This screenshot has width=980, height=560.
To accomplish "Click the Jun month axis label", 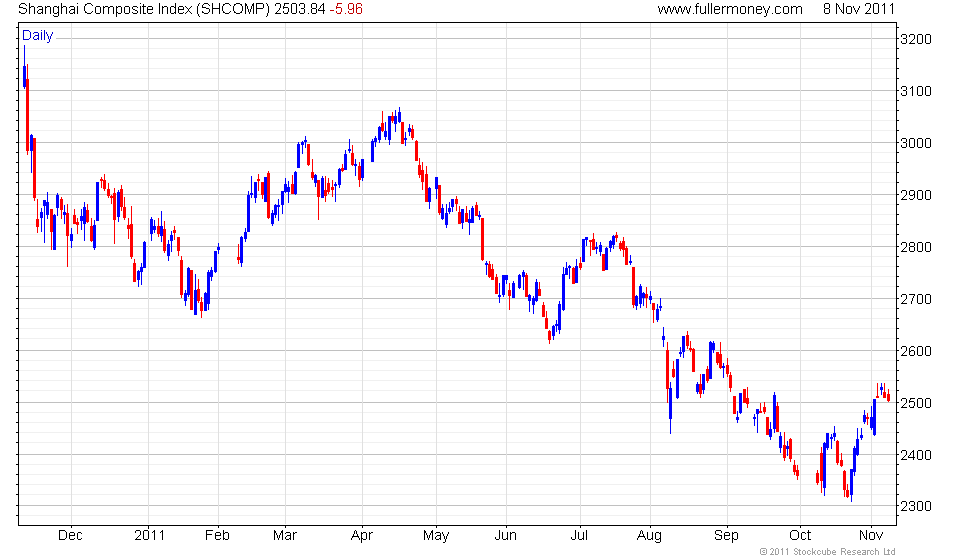I will 506,536.
